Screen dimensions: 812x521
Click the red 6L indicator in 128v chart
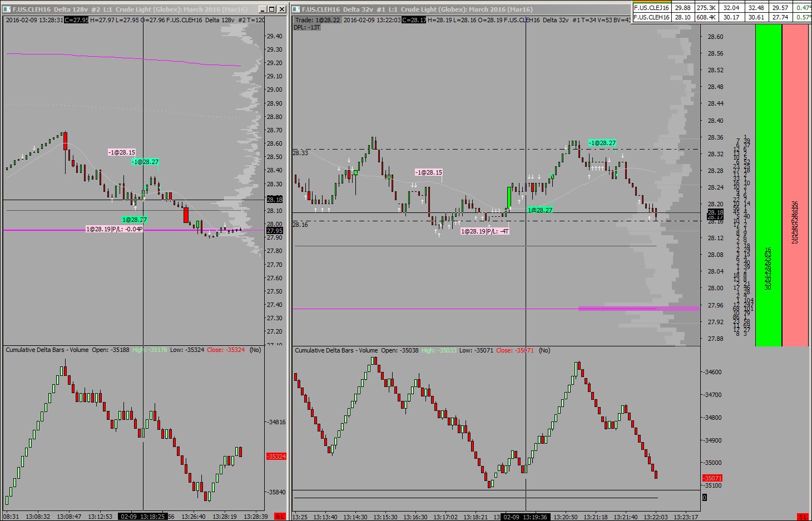click(280, 517)
